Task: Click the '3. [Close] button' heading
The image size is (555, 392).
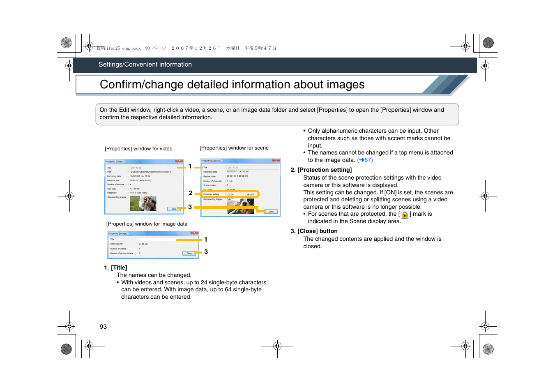Action: click(x=314, y=231)
